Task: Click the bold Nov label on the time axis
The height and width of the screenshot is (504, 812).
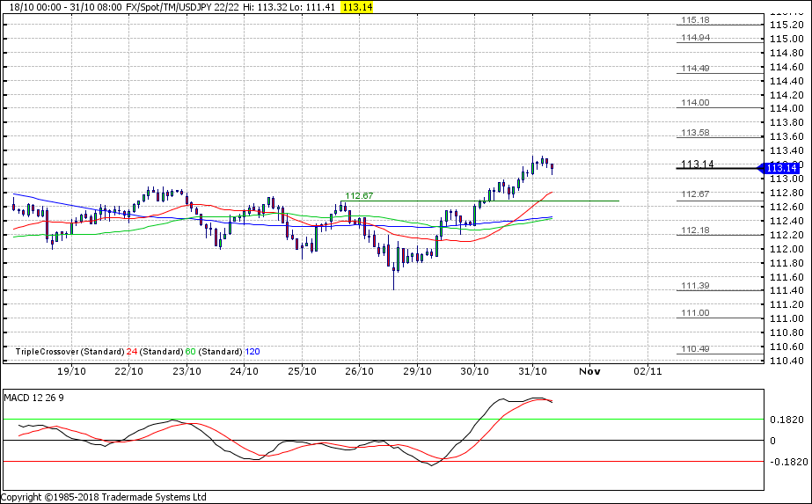Action: coord(589,371)
